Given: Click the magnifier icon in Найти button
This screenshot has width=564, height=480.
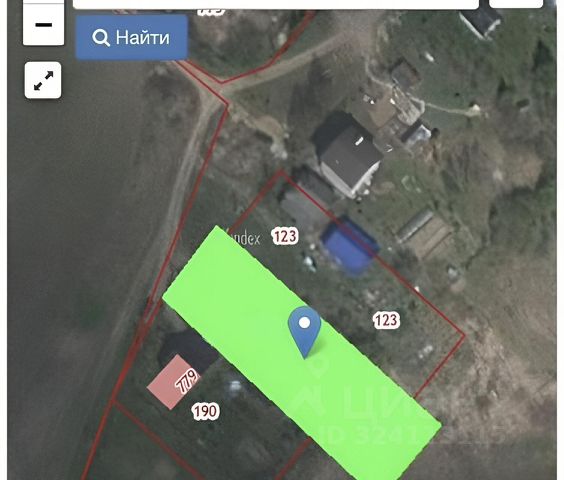Looking at the screenshot, I should 101,37.
